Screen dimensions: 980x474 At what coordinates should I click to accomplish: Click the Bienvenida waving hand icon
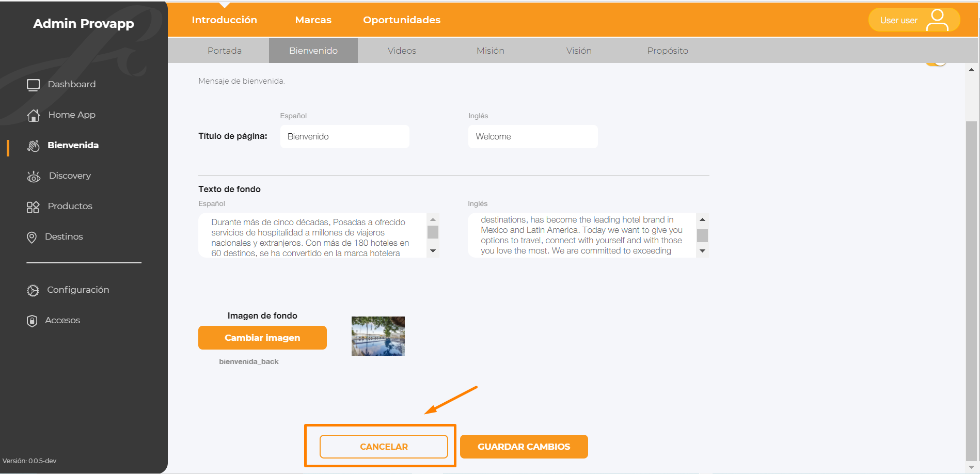click(33, 146)
